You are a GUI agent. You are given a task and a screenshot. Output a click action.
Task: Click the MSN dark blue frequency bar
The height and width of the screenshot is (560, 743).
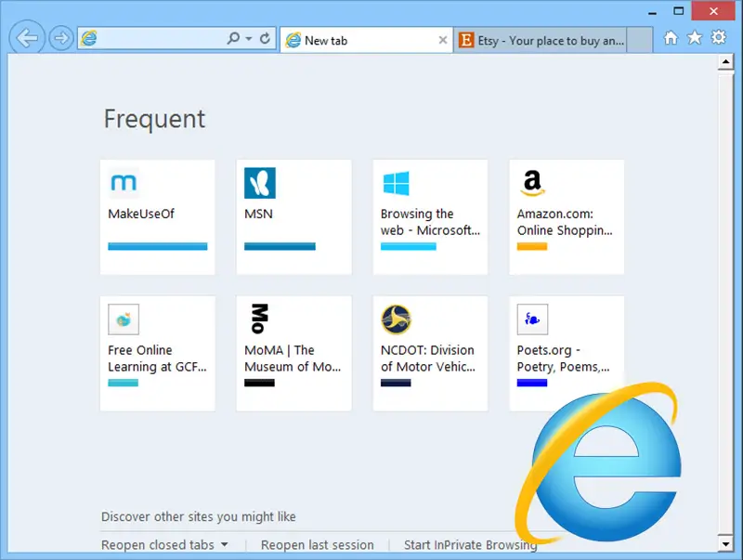[280, 246]
